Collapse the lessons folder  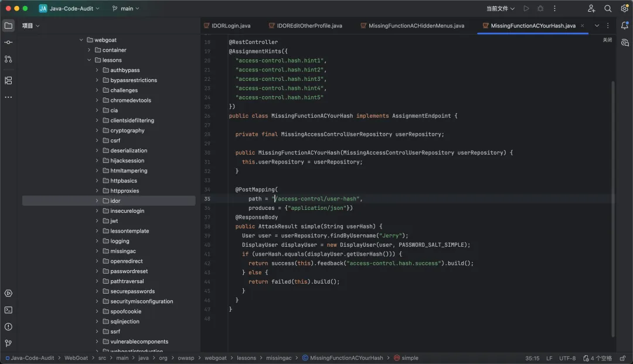point(90,60)
